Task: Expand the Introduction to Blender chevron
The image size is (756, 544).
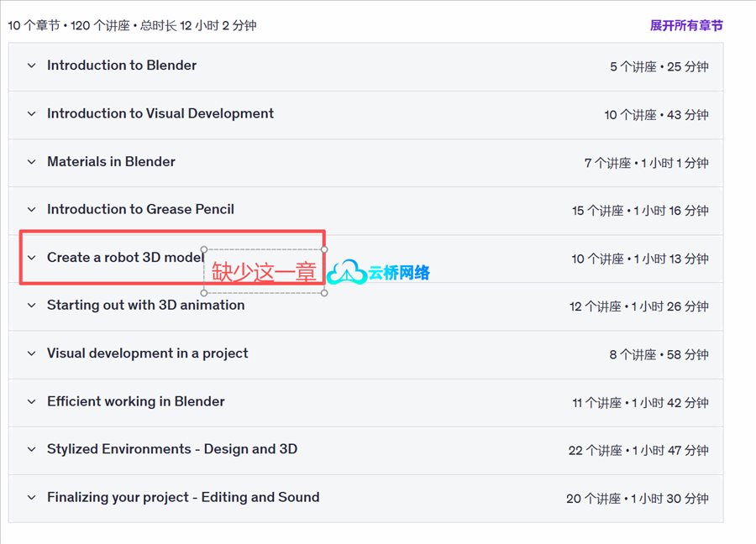Action: [x=32, y=65]
